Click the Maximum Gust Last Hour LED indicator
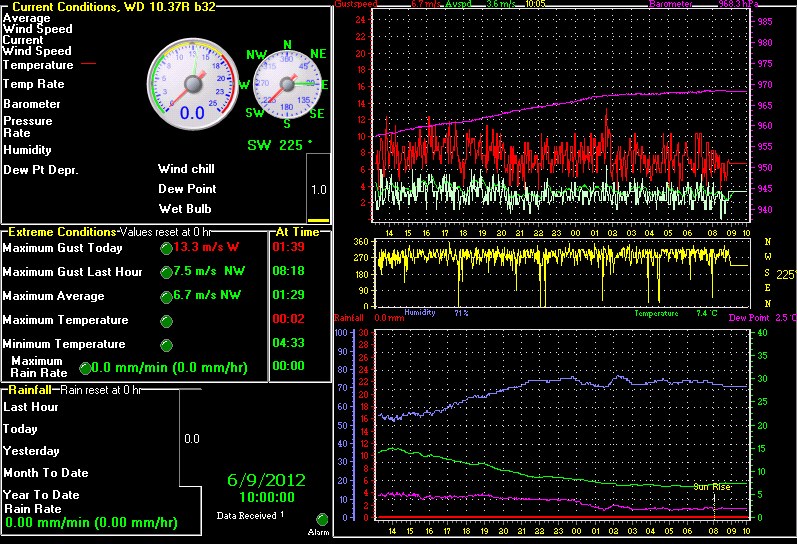797x544 pixels. coord(166,272)
